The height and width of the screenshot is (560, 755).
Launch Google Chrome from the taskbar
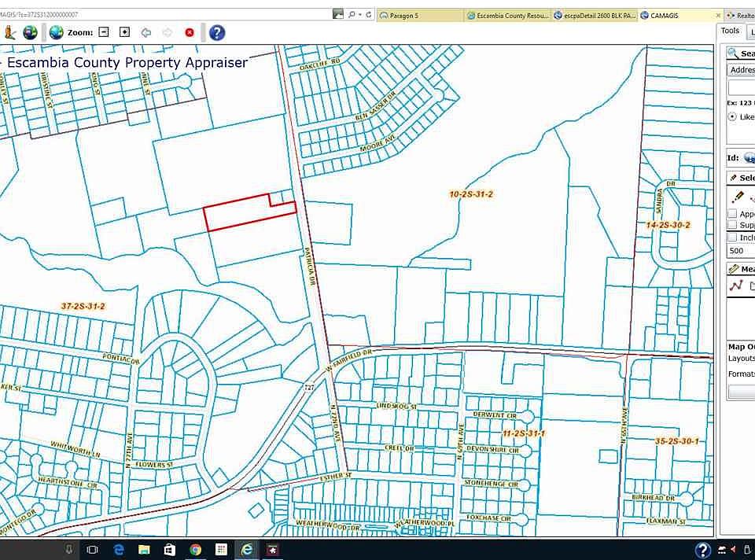click(196, 550)
